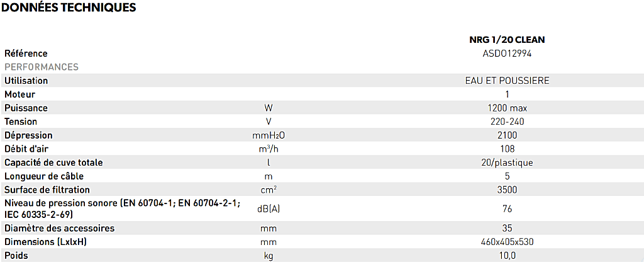This screenshot has height=262, width=644.
Task: Click the mmH₂O unit cell
Action: point(269,135)
